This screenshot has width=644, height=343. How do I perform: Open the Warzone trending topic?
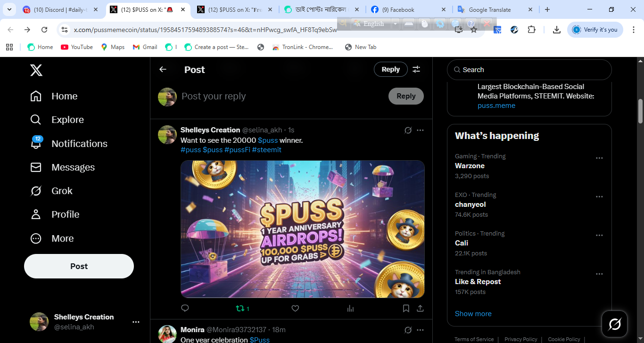pos(470,166)
